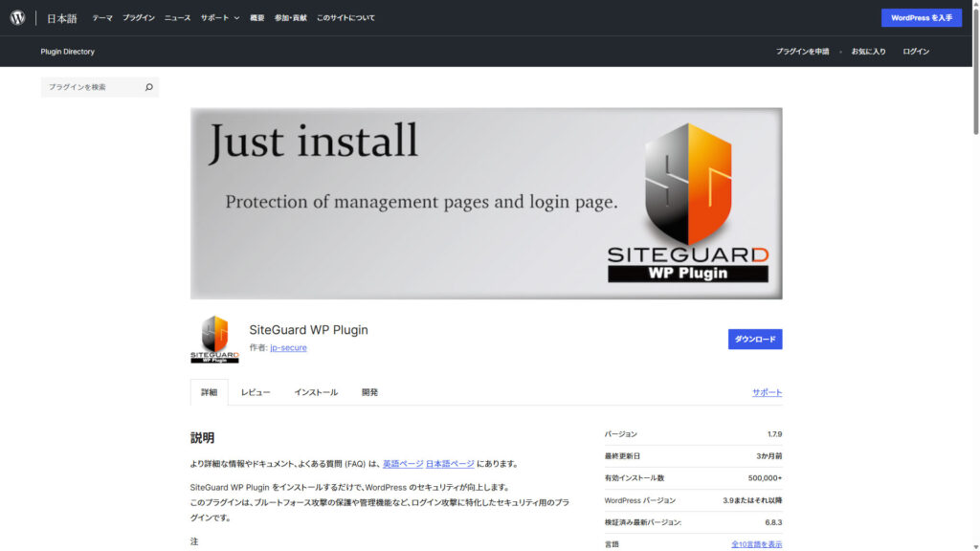Click the WordPress を入手 button

(921, 18)
